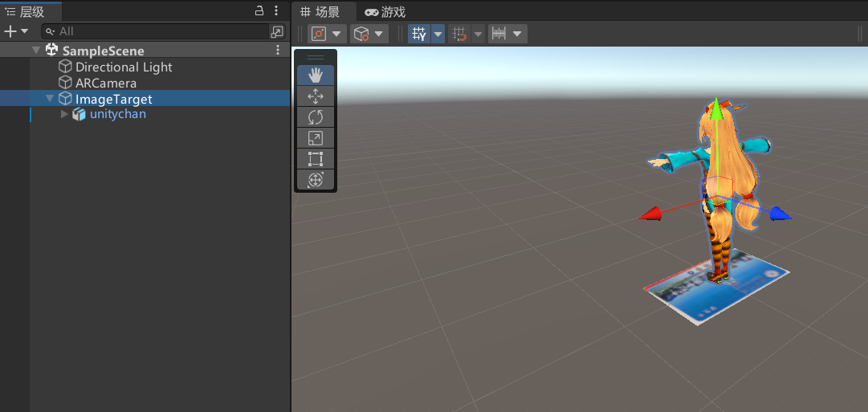
Task: Open grid snapping settings dropdown
Action: (478, 34)
